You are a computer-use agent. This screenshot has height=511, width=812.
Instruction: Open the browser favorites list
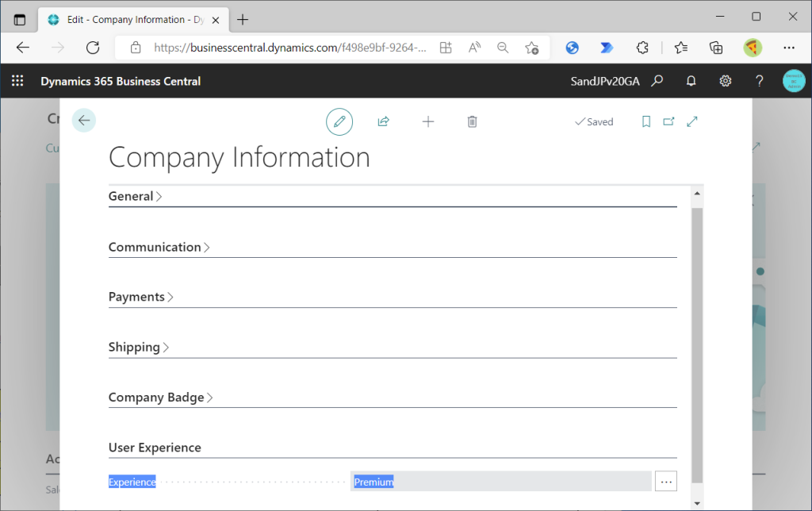(681, 48)
